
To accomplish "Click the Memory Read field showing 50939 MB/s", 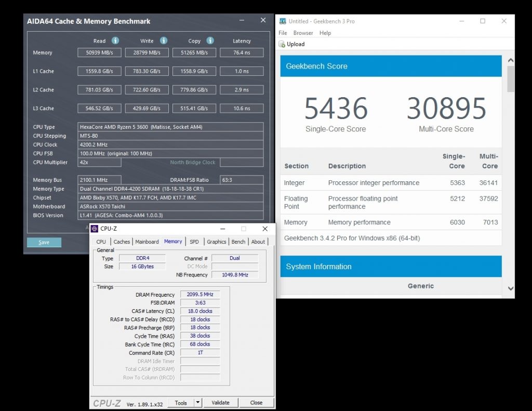I will click(99, 52).
